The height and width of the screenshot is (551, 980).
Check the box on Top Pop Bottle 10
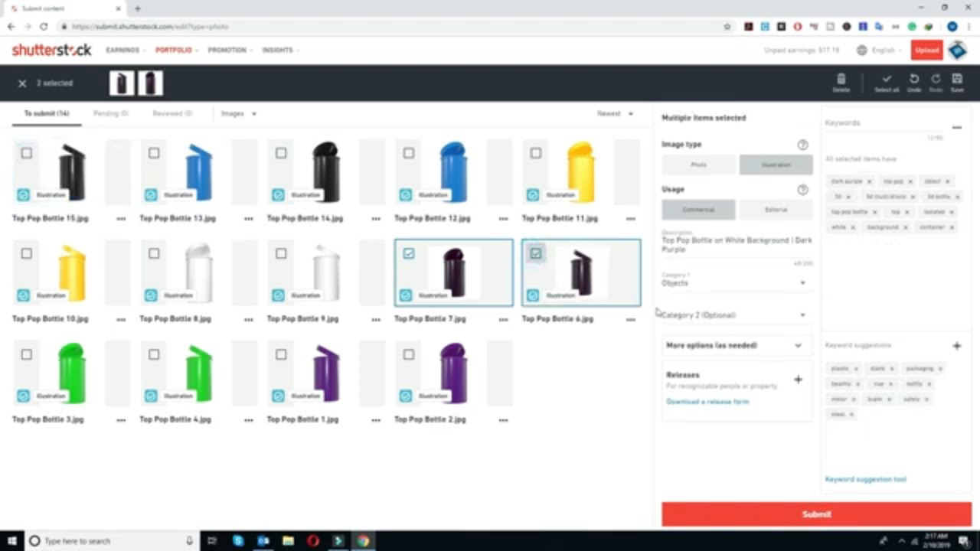(27, 253)
